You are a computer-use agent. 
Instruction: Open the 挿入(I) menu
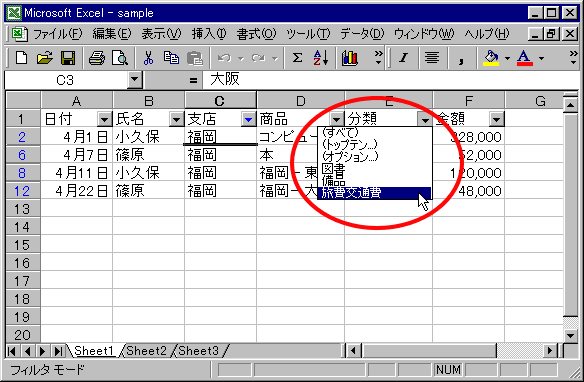(209, 34)
